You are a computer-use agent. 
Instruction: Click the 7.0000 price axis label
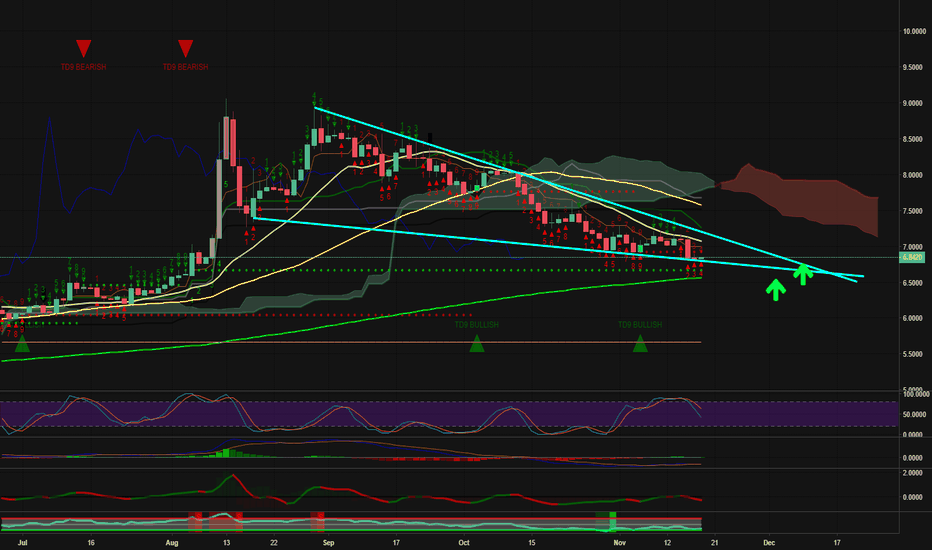point(914,247)
